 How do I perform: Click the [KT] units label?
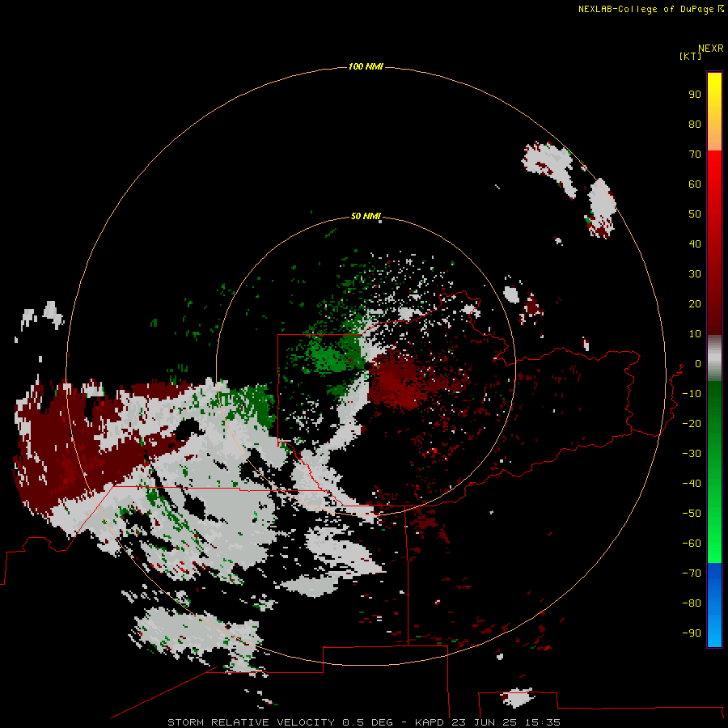click(691, 56)
